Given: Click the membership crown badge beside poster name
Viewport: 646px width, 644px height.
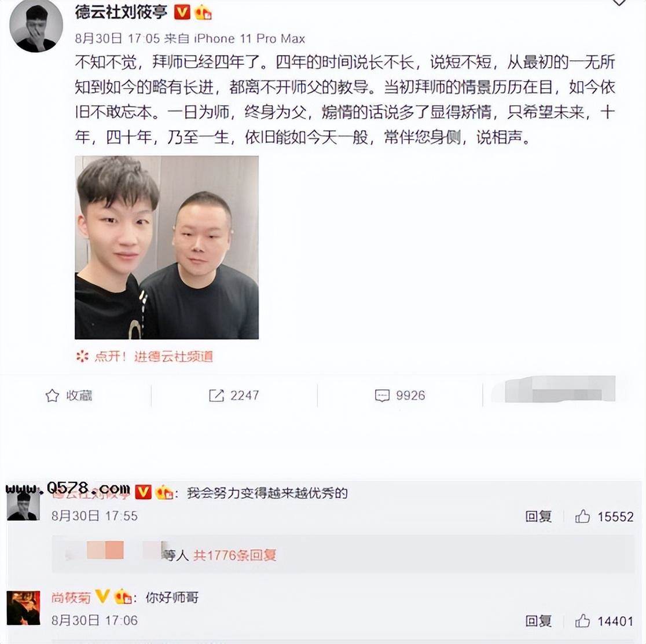Looking at the screenshot, I should coord(203,13).
